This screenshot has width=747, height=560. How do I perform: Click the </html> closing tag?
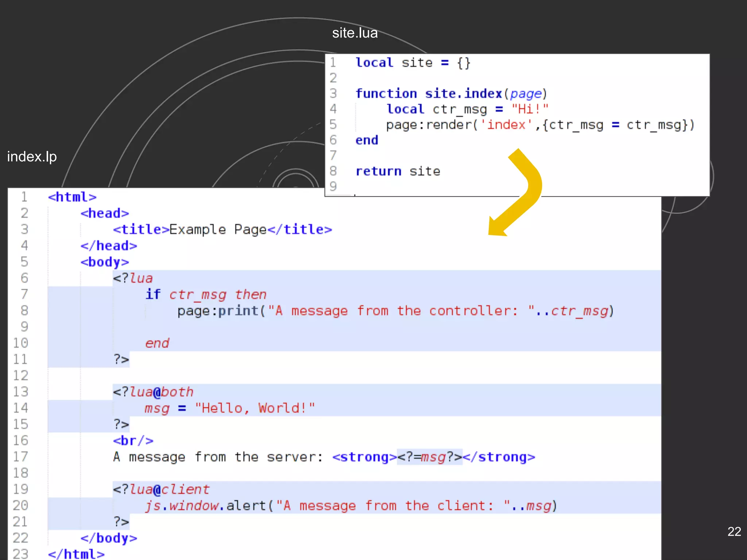(76, 554)
